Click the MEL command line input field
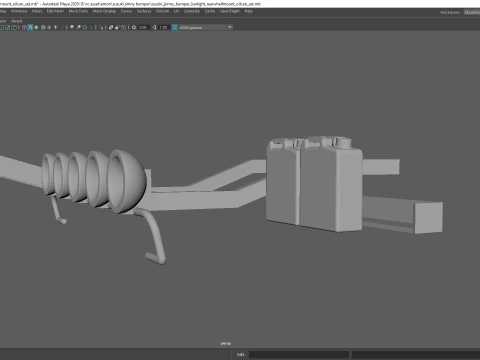The image size is (480, 360). coord(299,354)
